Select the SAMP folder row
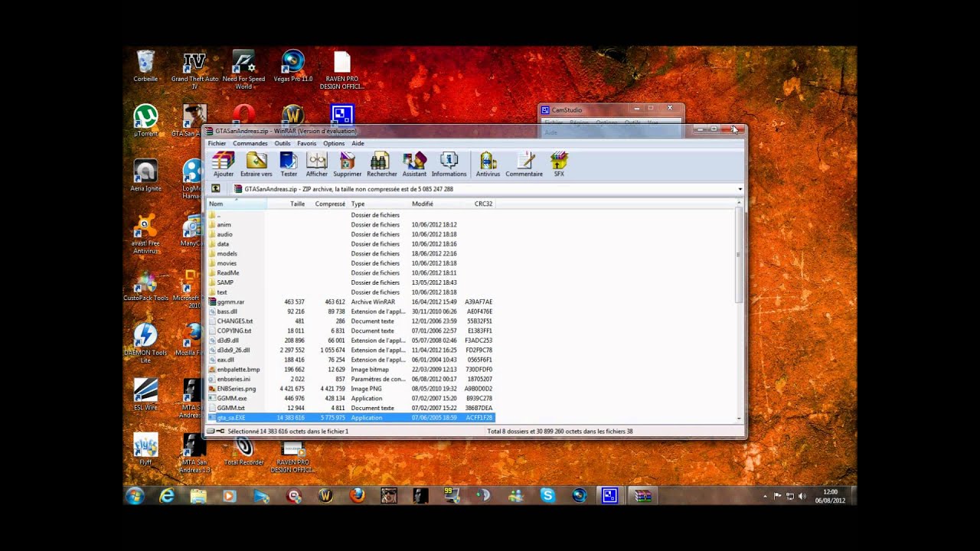This screenshot has width=980, height=551. 351,282
